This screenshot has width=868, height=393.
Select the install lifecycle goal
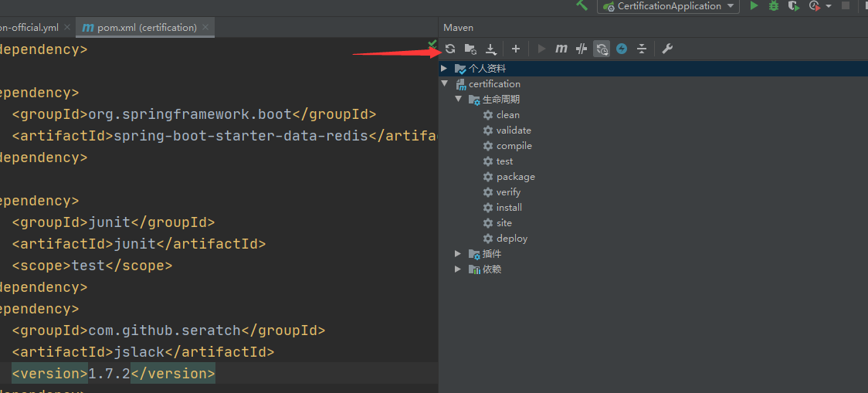tap(509, 208)
